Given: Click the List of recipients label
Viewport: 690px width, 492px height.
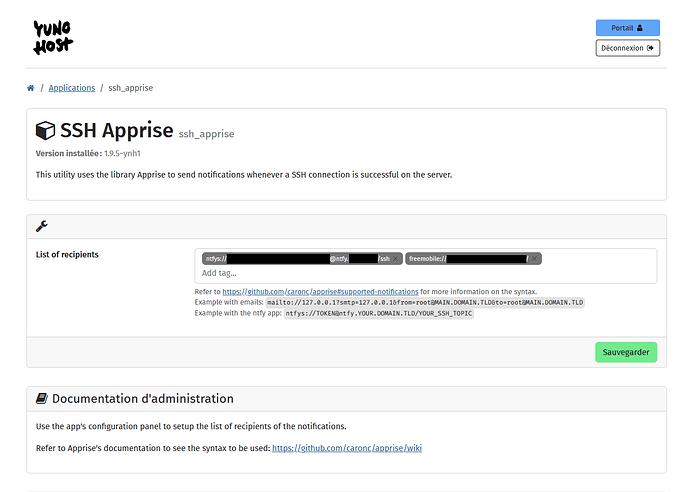Looking at the screenshot, I should pos(67,255).
